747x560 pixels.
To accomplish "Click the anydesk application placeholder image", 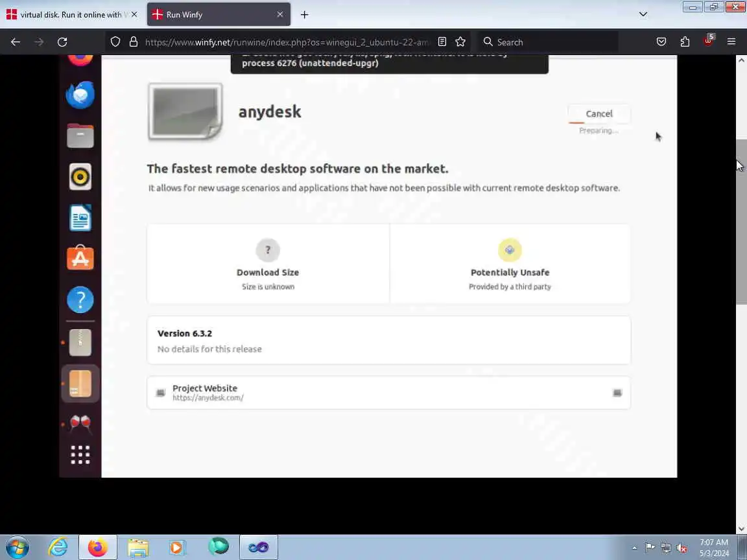I will coord(185,112).
